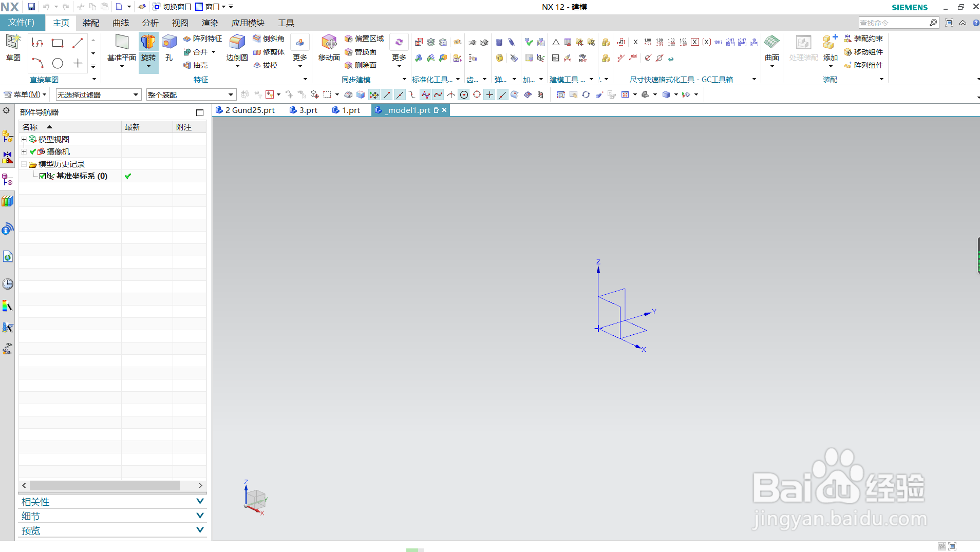
Task: Toggle the enable snap point button
Action: click(x=374, y=94)
